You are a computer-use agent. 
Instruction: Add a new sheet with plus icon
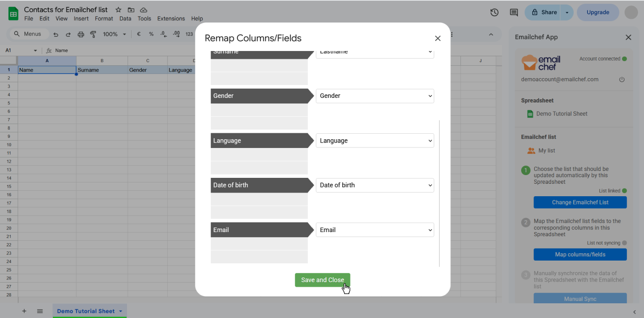pos(24,311)
